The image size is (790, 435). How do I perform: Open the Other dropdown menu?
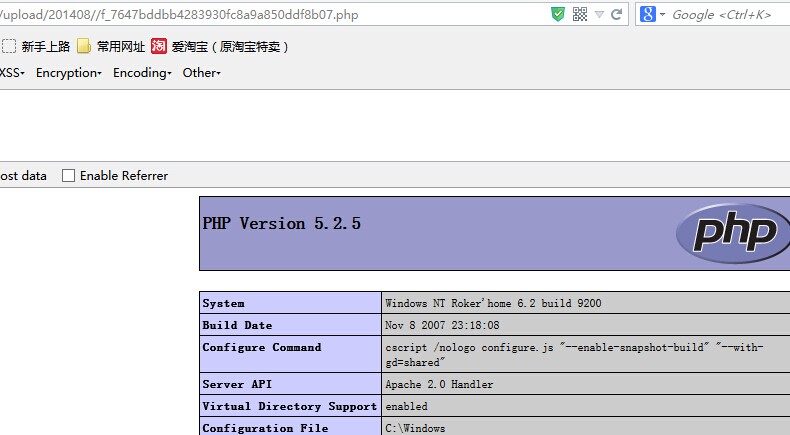(202, 73)
